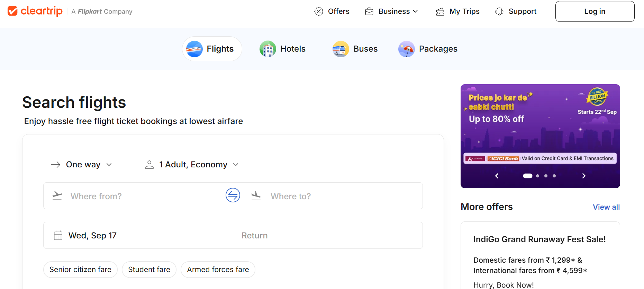Select Armed forces fare option
Viewport: 644px width, 289px height.
218,270
